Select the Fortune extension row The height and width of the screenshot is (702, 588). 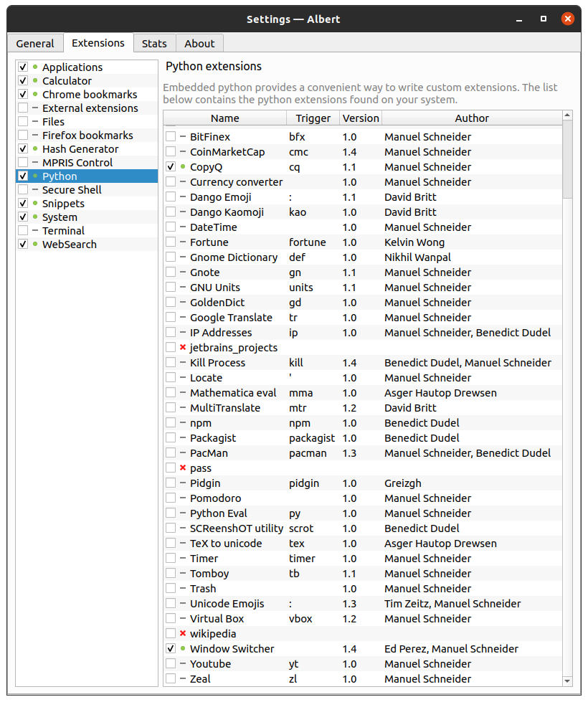363,242
